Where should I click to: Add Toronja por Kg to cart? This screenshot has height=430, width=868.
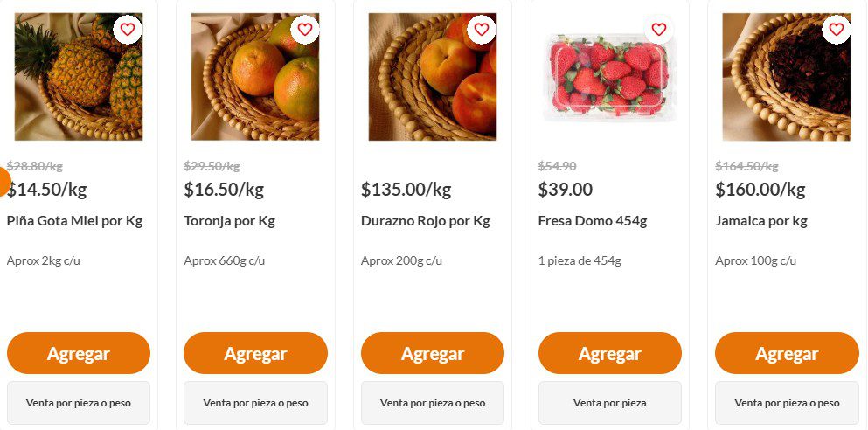click(x=255, y=353)
